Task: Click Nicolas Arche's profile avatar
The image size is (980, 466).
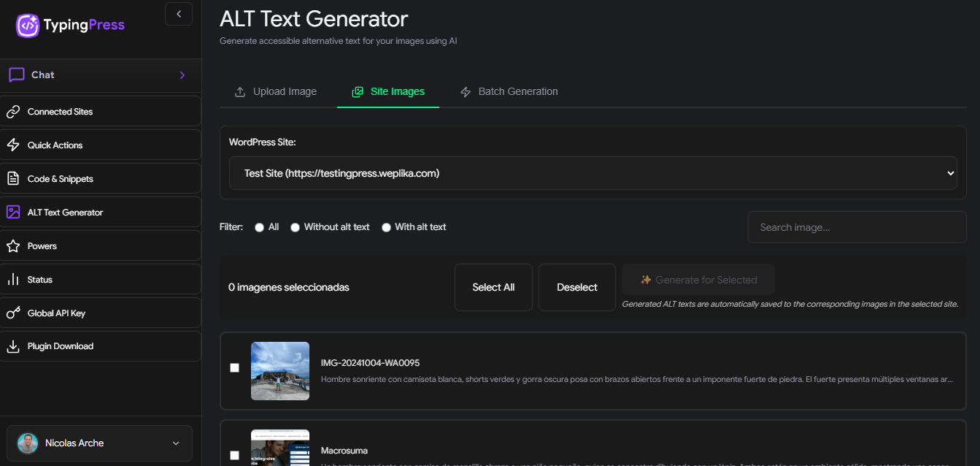Action: coord(28,443)
